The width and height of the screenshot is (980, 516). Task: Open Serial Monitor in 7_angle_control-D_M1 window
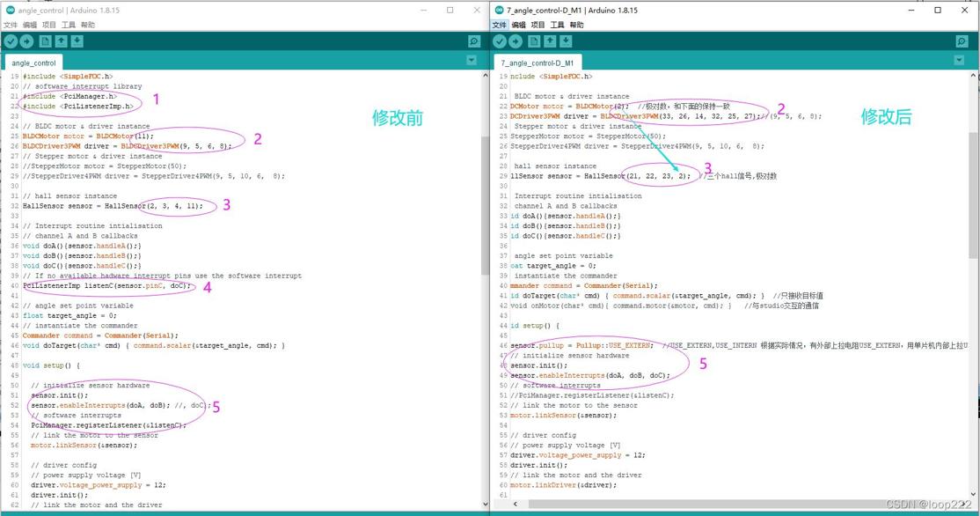(962, 41)
